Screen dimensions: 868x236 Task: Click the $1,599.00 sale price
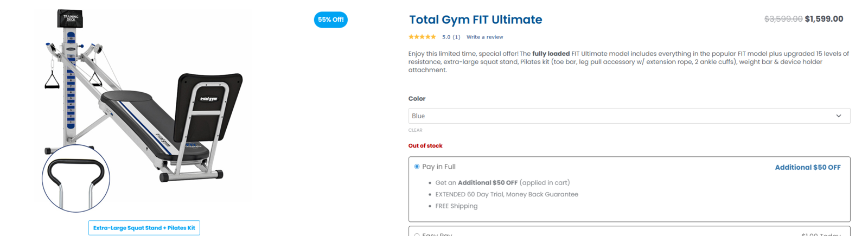coord(824,19)
